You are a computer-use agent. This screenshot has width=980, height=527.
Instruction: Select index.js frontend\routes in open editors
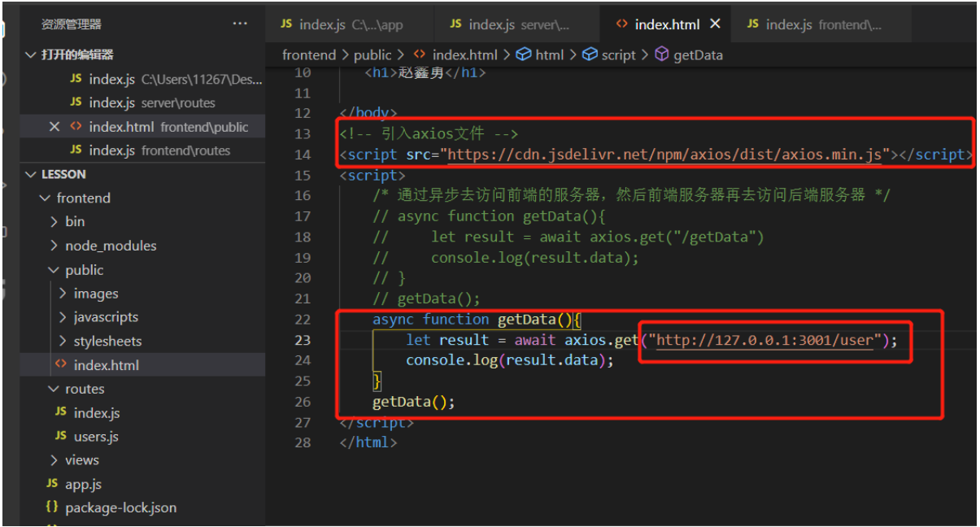(150, 150)
